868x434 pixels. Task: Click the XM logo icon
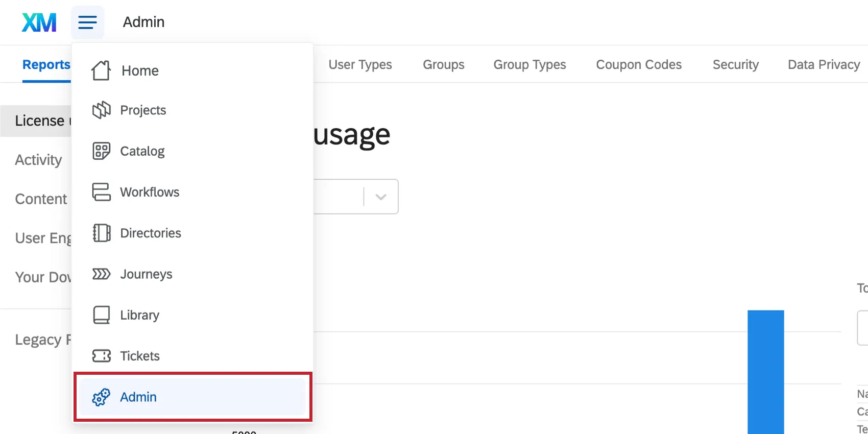39,22
